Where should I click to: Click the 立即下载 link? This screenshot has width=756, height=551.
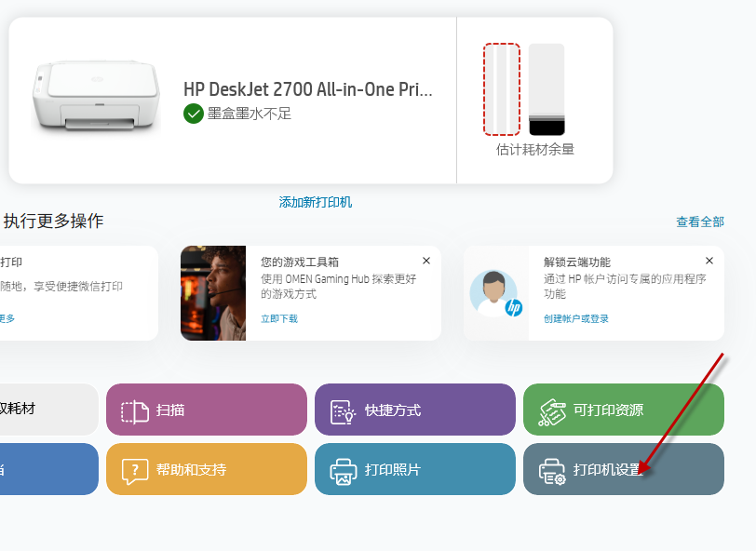pos(279,318)
